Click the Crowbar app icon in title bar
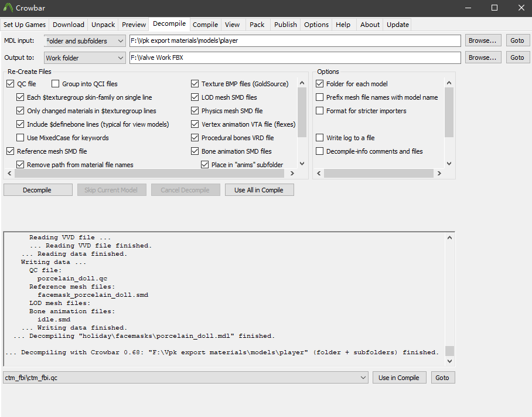This screenshot has height=417, width=532. (8, 8)
